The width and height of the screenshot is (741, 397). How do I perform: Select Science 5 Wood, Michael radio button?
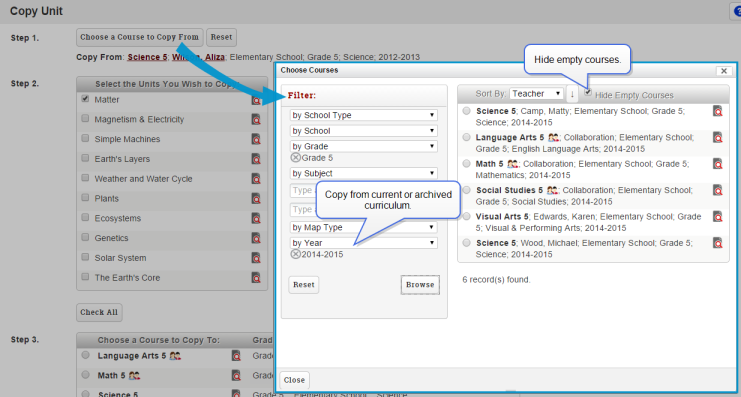click(x=466, y=243)
